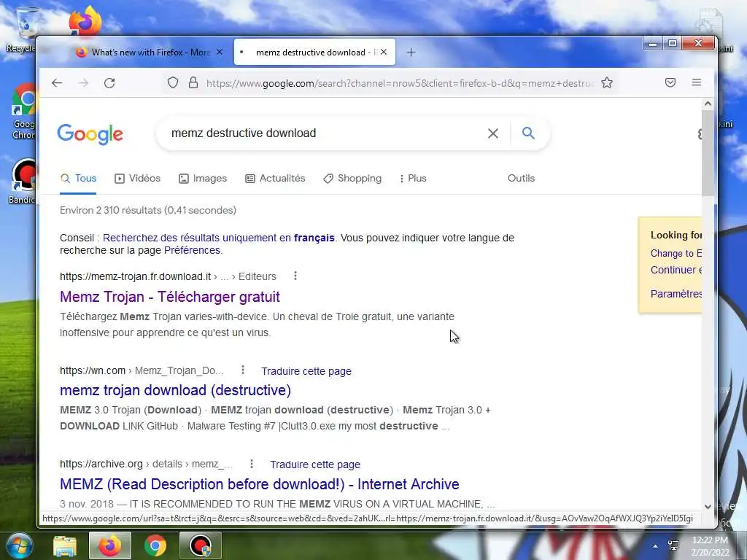Click the 'Environ 2 310 résultats' text
The image size is (747, 560).
pyautogui.click(x=148, y=210)
